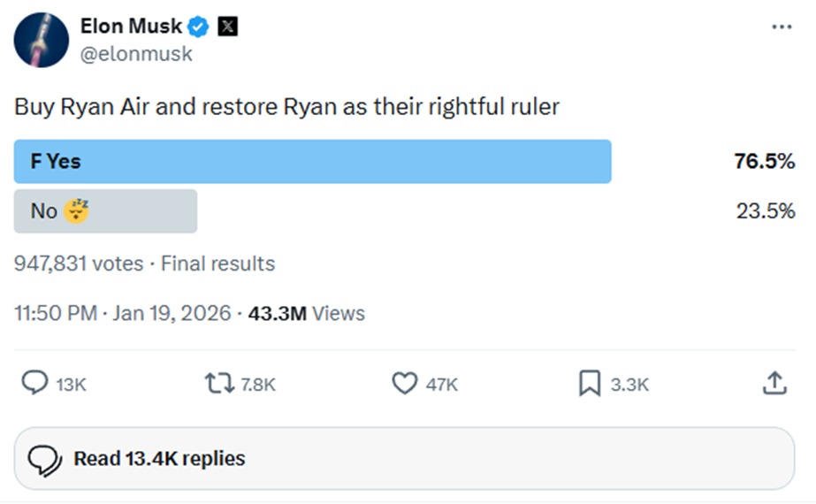
Task: Click the chat bubble icon beside Read replies
Action: click(44, 459)
